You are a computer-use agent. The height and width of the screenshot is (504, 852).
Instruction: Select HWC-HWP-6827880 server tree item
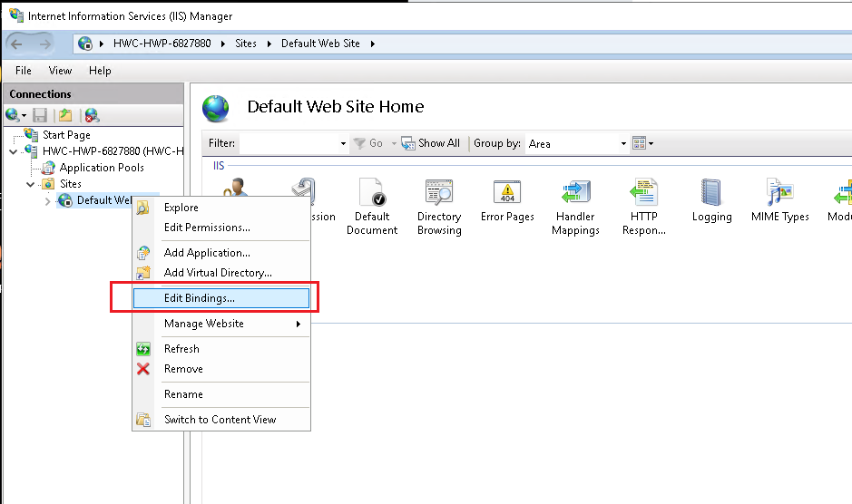tap(113, 151)
